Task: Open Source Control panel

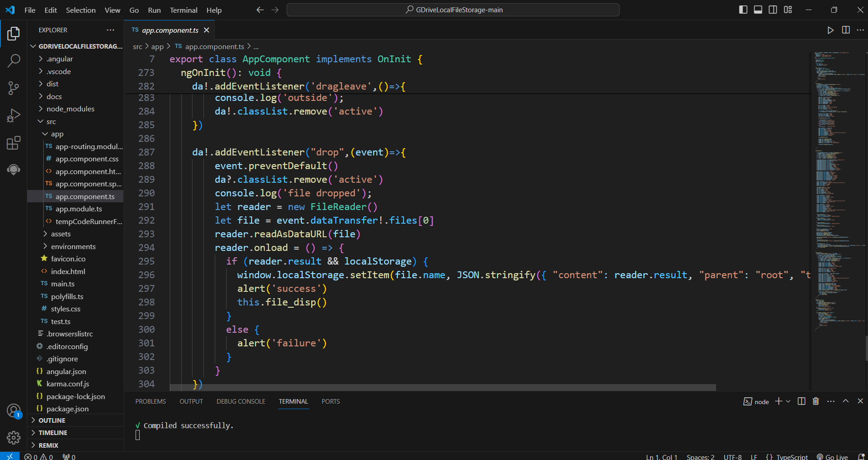Action: [x=14, y=88]
